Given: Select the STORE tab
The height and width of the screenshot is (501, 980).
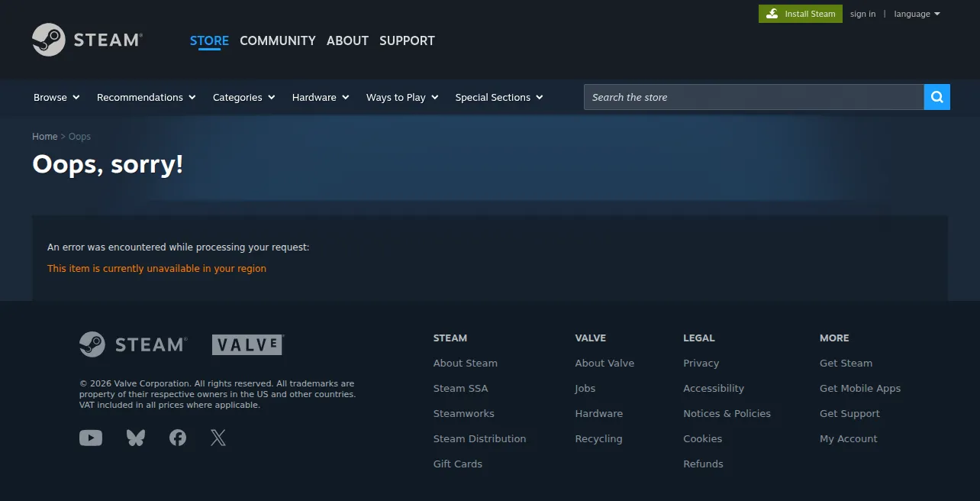Looking at the screenshot, I should pos(209,40).
